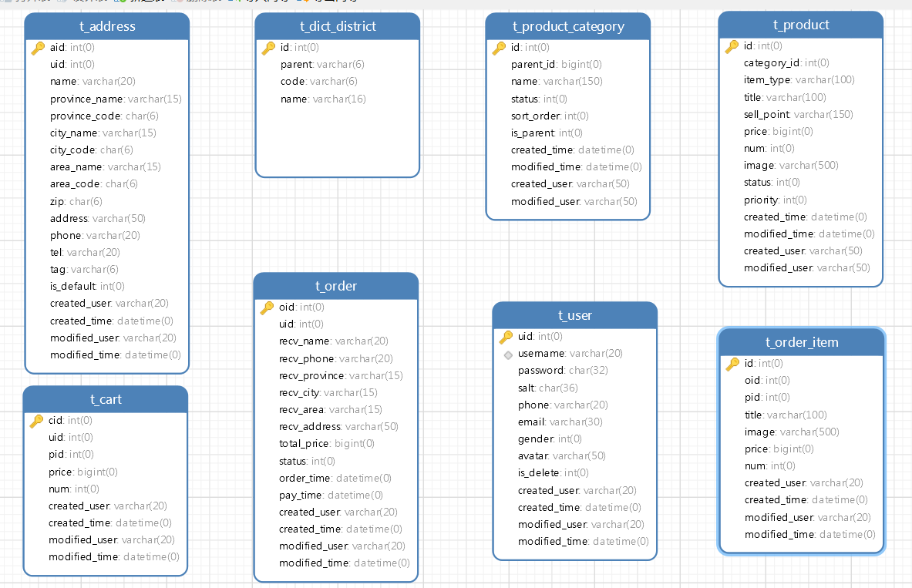Image resolution: width=912 pixels, height=588 pixels.
Task: Select the recv_address field in t_order
Action: point(338,426)
